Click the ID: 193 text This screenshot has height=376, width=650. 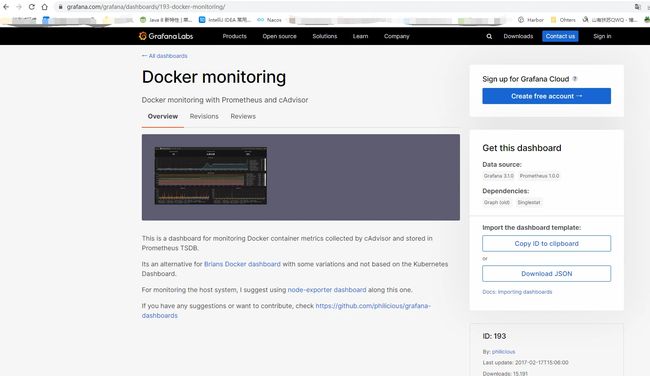tap(494, 336)
